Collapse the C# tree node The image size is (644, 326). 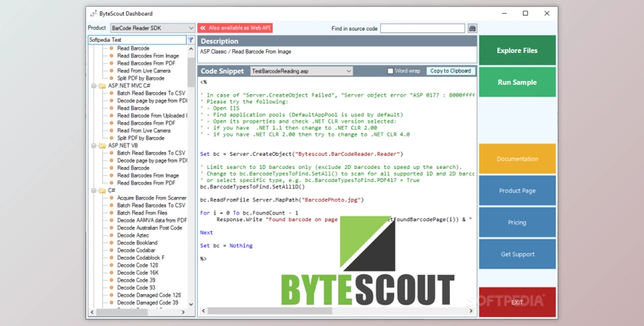pyautogui.click(x=94, y=190)
